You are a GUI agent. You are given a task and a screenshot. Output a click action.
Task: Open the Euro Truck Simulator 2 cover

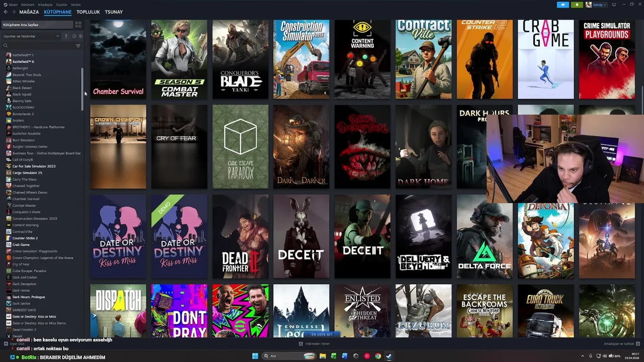[546, 311]
